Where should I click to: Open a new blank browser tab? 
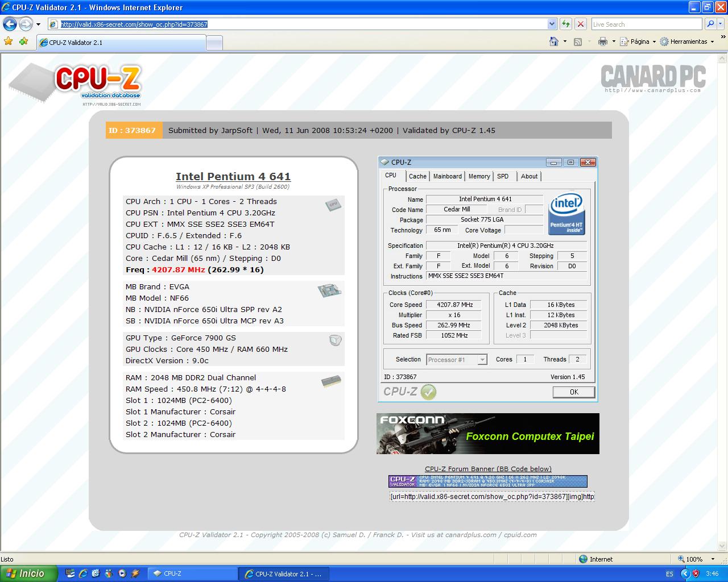point(214,43)
